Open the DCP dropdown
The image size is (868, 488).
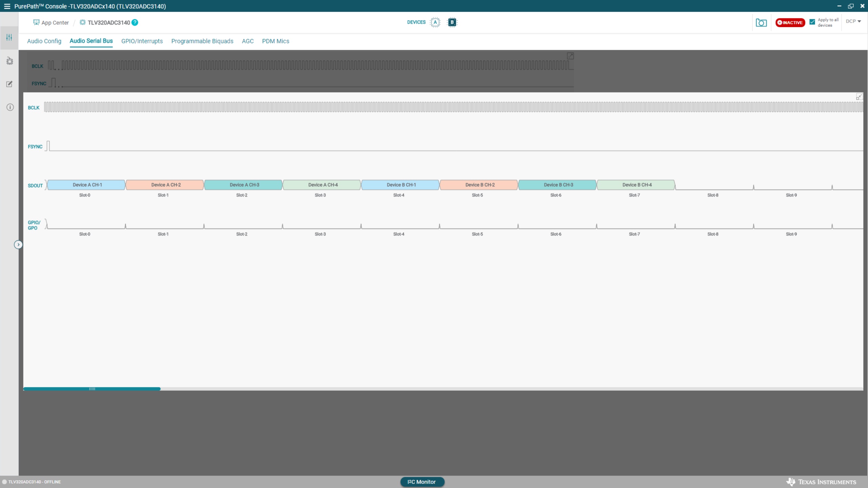coord(853,21)
